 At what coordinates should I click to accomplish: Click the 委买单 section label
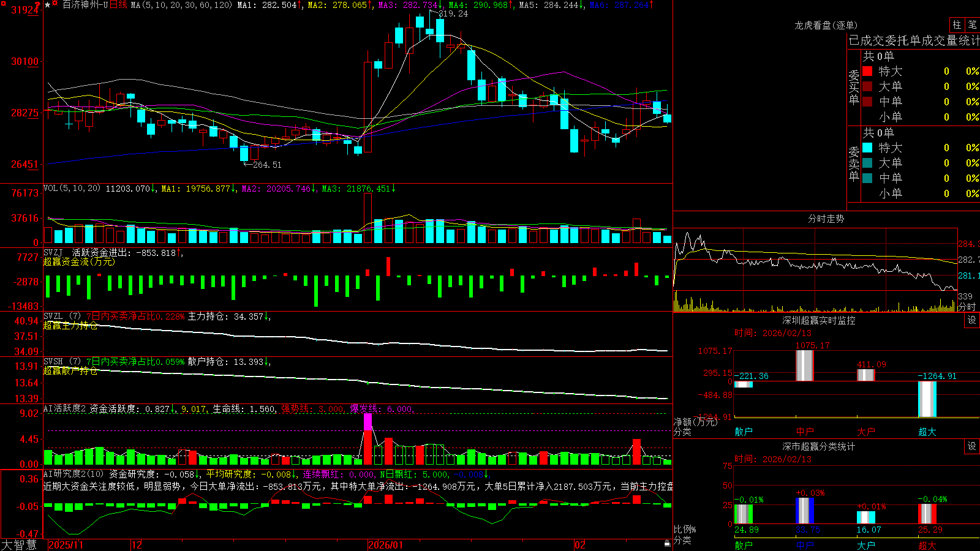[854, 87]
